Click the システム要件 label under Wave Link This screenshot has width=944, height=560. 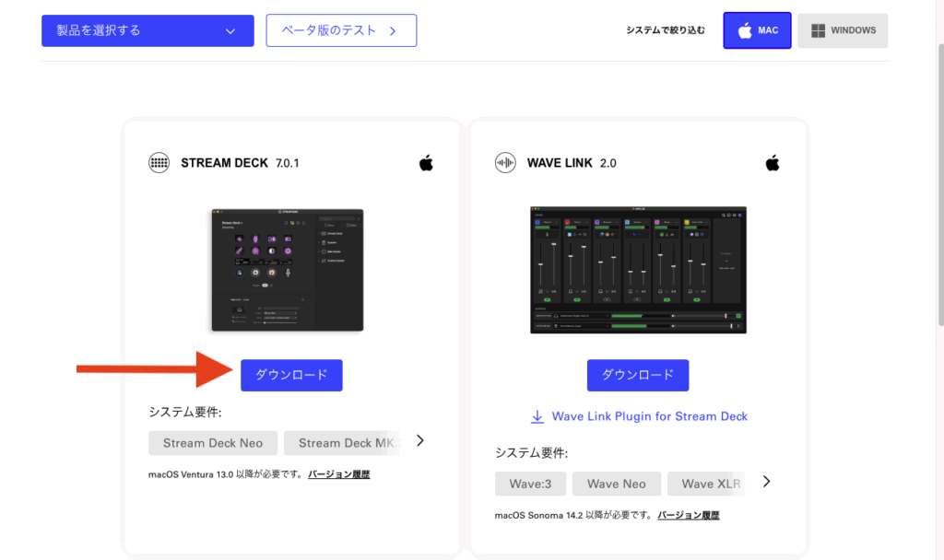coord(531,453)
